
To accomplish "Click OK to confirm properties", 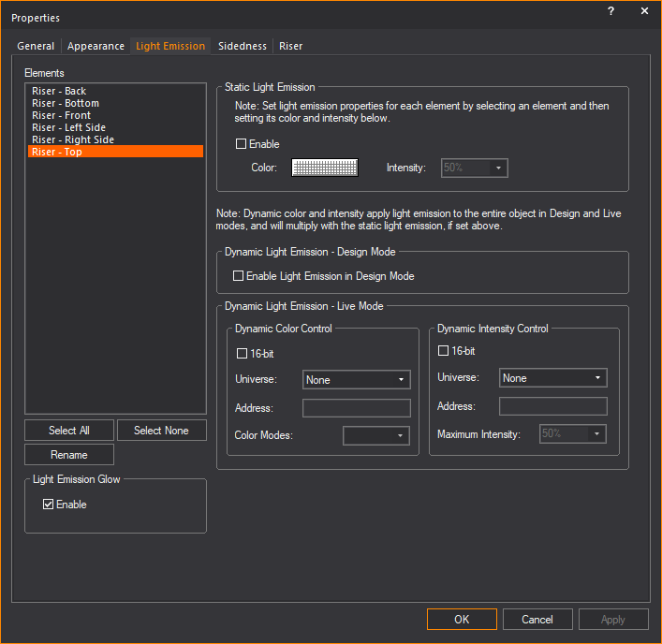I will point(462,620).
